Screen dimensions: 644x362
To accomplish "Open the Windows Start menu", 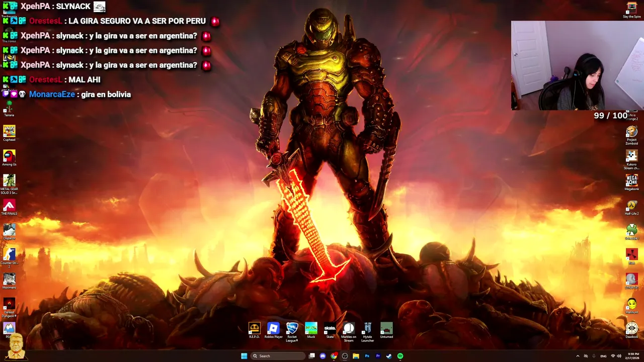I will coord(244,356).
